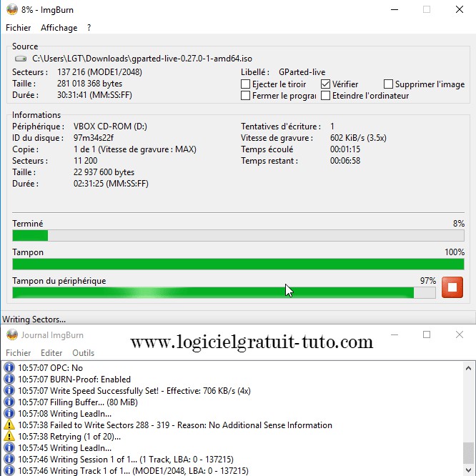Toggle Eteindre l'ordinateur checkbox
476x476 pixels.
325,96
